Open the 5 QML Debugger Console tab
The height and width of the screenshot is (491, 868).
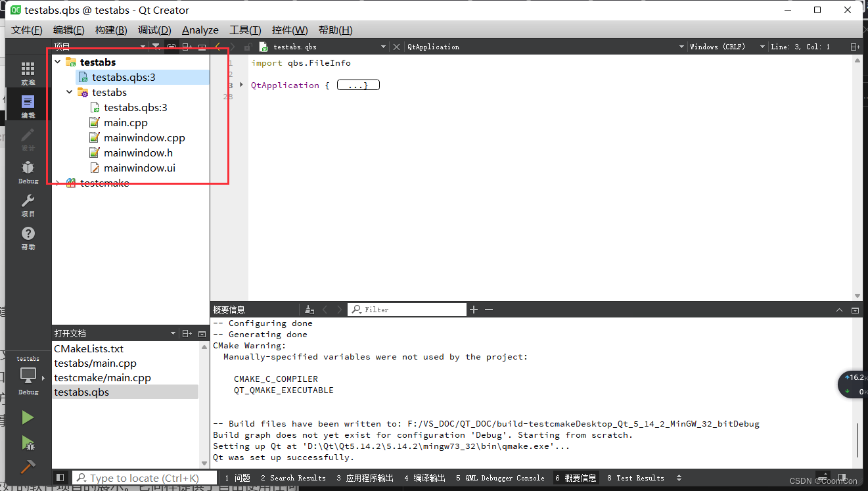click(500, 478)
